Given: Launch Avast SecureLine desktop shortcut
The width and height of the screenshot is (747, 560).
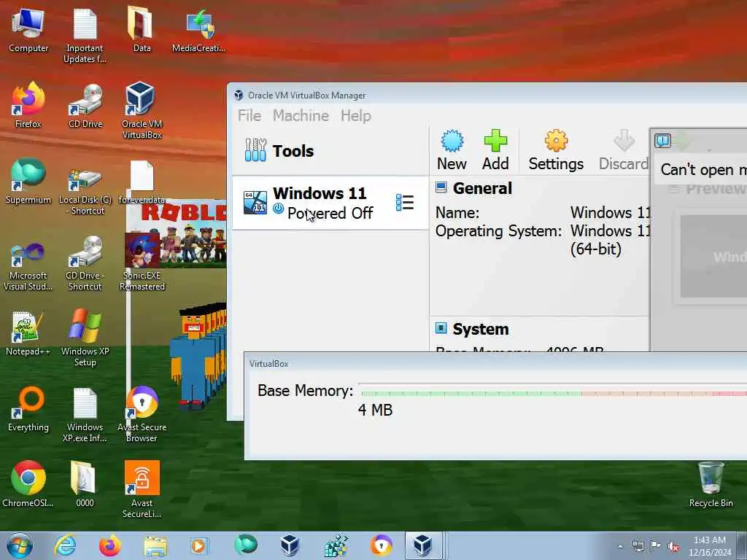Looking at the screenshot, I should point(142,489).
